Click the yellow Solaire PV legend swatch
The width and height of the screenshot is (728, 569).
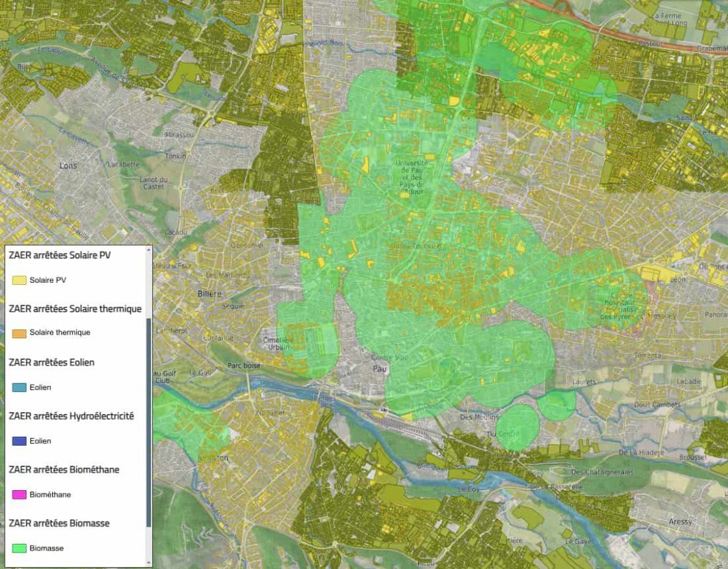point(19,280)
